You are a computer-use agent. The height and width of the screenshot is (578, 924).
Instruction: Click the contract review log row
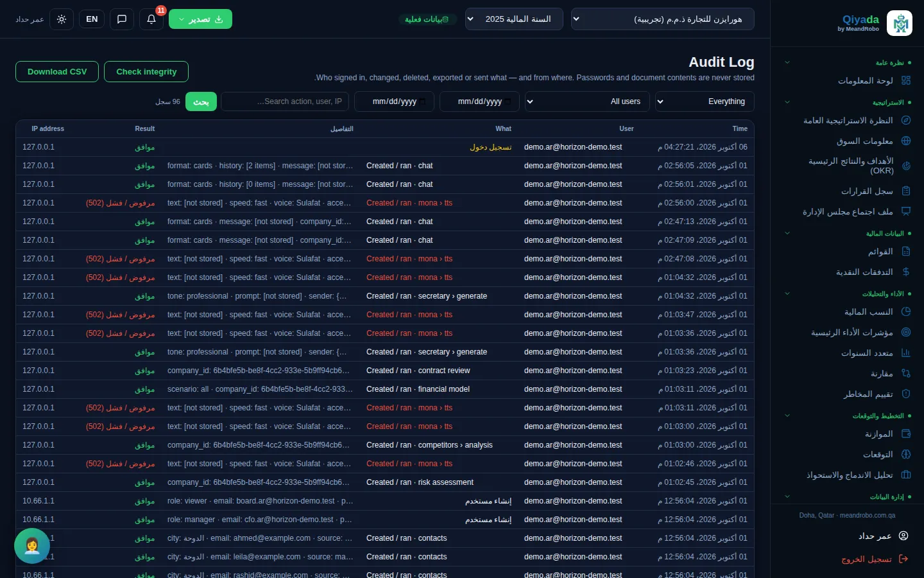[x=385, y=371]
